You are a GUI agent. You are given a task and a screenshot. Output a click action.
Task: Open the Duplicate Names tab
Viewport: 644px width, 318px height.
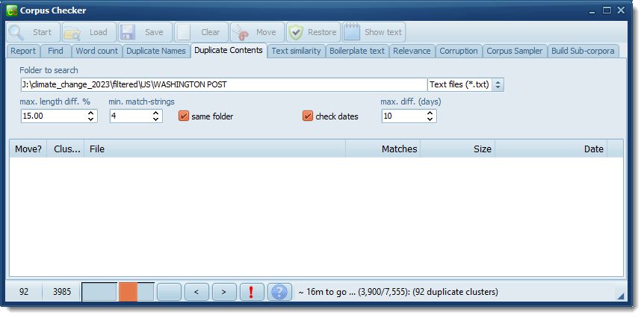coord(156,51)
